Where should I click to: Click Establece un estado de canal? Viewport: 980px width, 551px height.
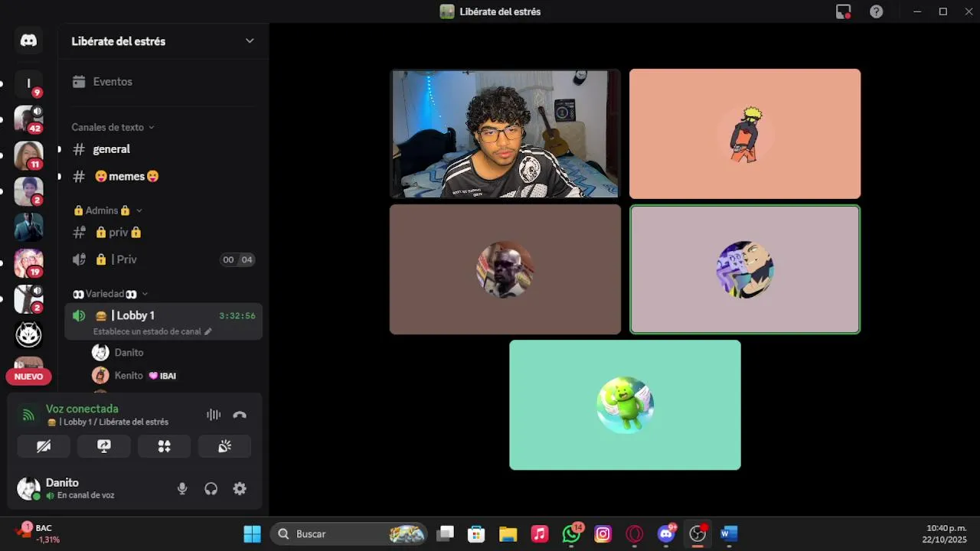pyautogui.click(x=152, y=331)
